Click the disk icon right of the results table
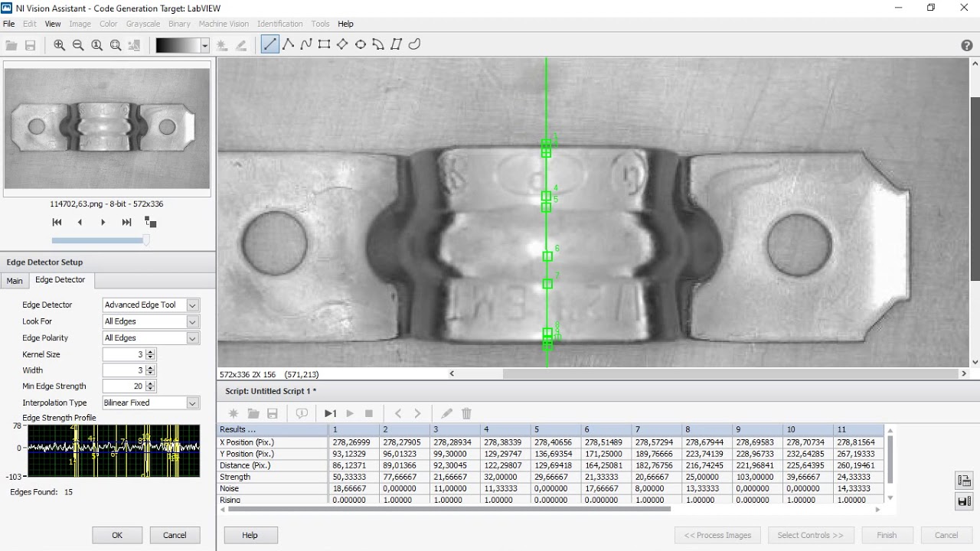Screen dimensions: 980x551 (965, 502)
